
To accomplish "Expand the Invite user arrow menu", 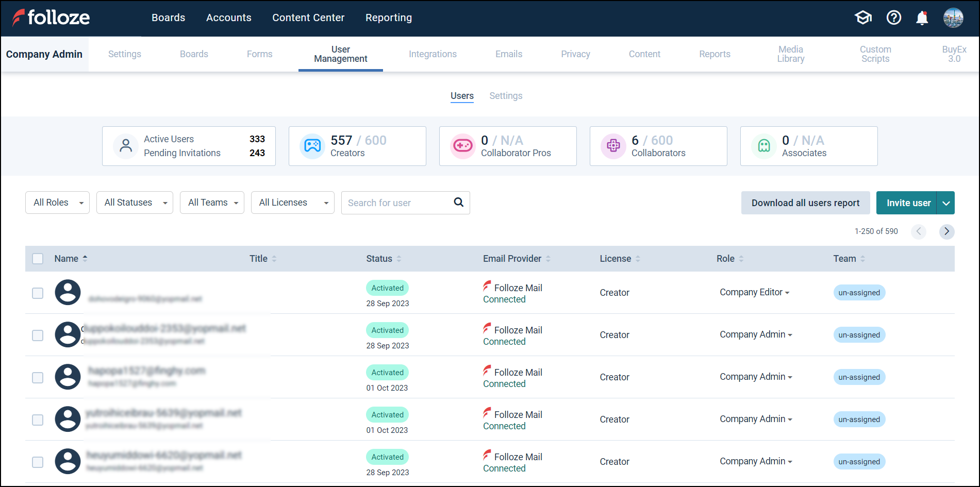I will [x=946, y=203].
